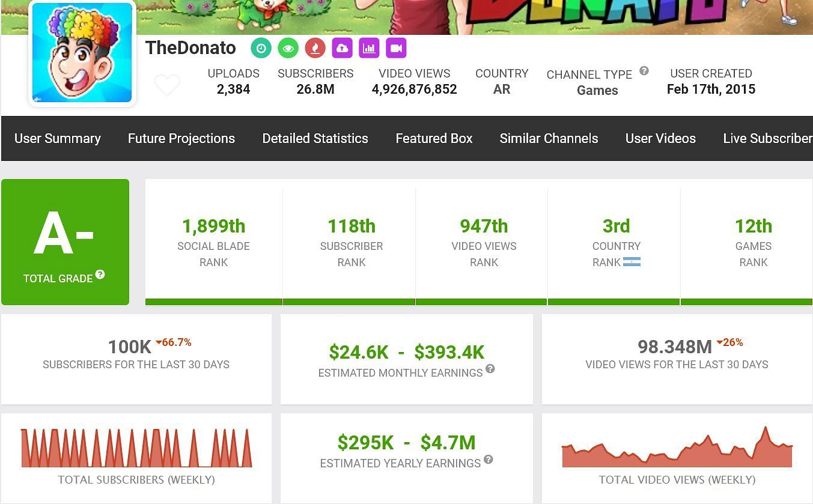Click the 3rd country rank value
The image size is (813, 504).
coord(617,226)
